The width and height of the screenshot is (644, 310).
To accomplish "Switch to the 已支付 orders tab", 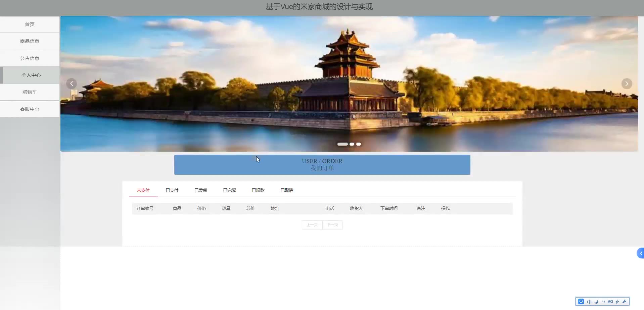I will pos(172,190).
